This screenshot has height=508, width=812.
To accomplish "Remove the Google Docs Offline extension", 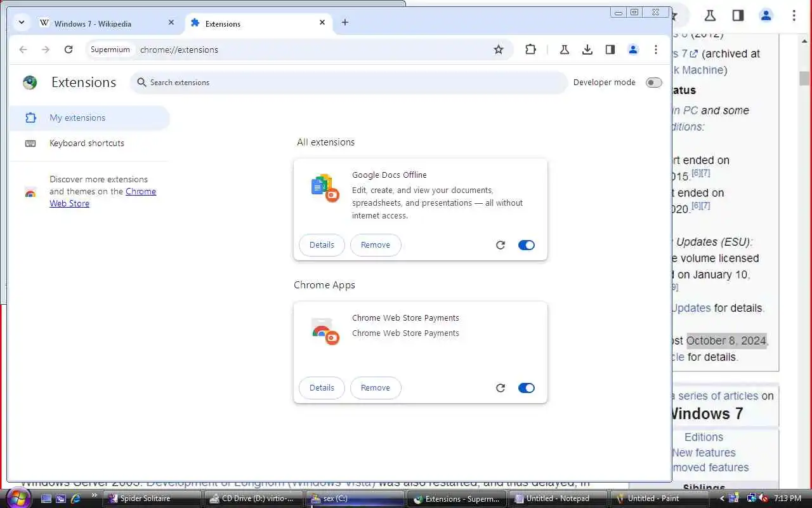I will 376,245.
